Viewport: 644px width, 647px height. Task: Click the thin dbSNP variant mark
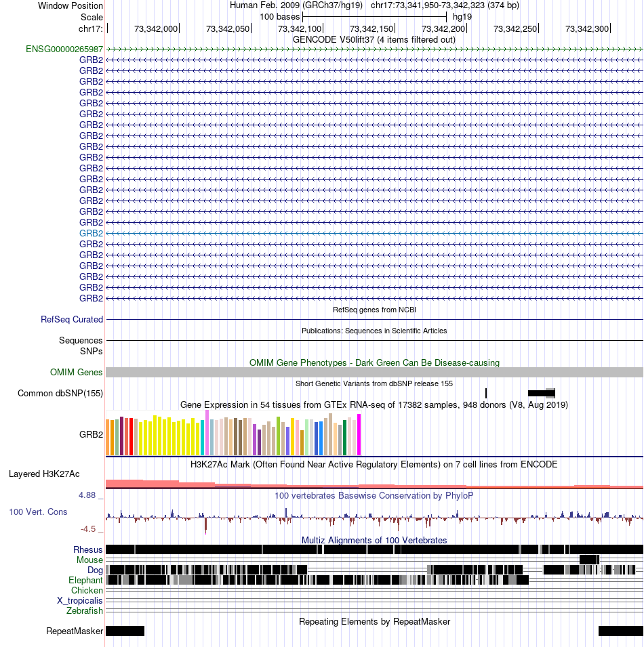486,393
